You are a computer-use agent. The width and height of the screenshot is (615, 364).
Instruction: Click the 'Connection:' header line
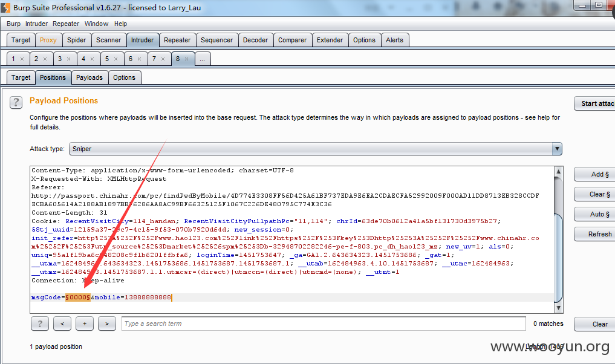pyautogui.click(x=77, y=281)
